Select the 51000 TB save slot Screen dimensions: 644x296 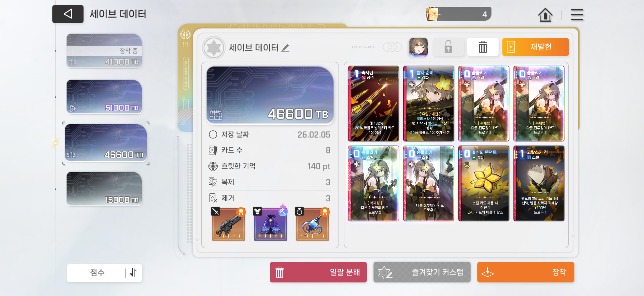coord(104,97)
